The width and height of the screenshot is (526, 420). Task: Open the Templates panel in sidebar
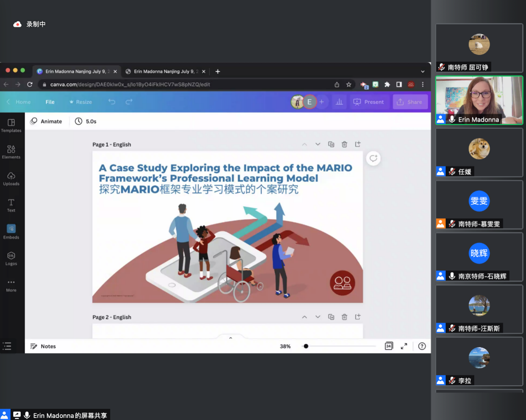tap(11, 126)
